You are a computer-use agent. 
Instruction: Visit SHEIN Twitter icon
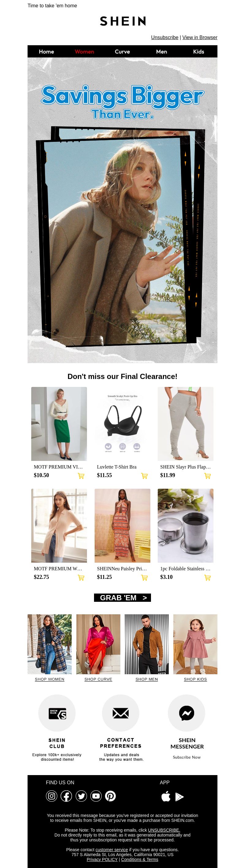click(x=81, y=796)
